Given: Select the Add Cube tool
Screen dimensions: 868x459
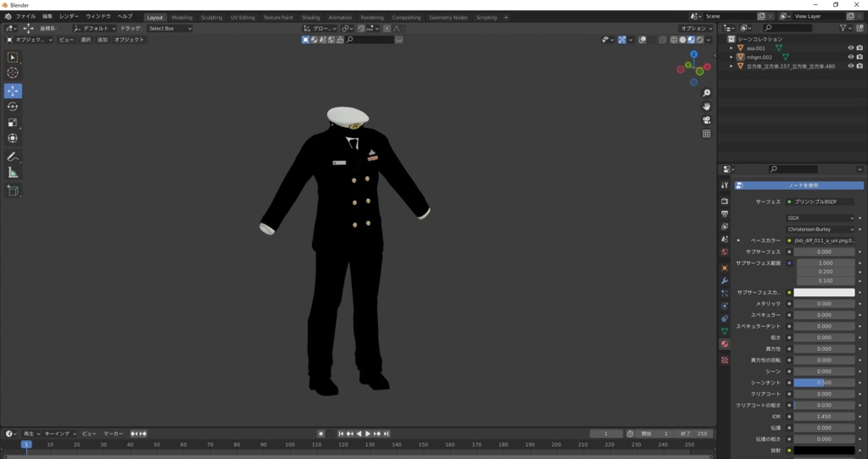Looking at the screenshot, I should tap(13, 191).
